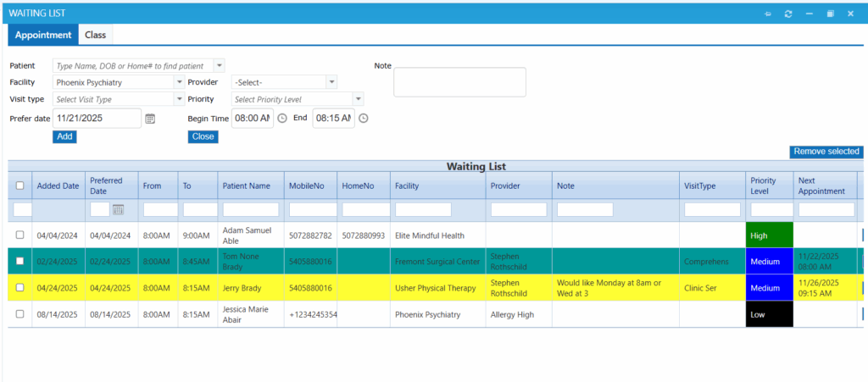Click the green High priority cell
This screenshot has width=868, height=382.
pyautogui.click(x=769, y=235)
